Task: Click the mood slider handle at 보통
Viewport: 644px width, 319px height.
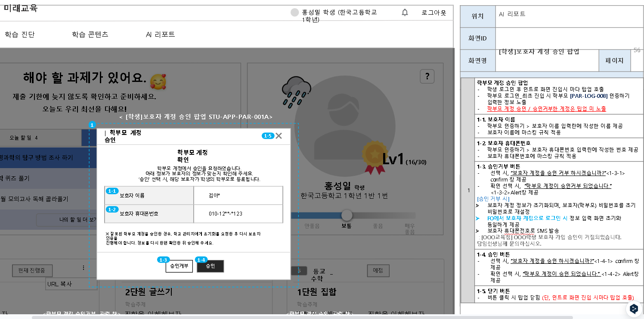Action: click(x=347, y=215)
